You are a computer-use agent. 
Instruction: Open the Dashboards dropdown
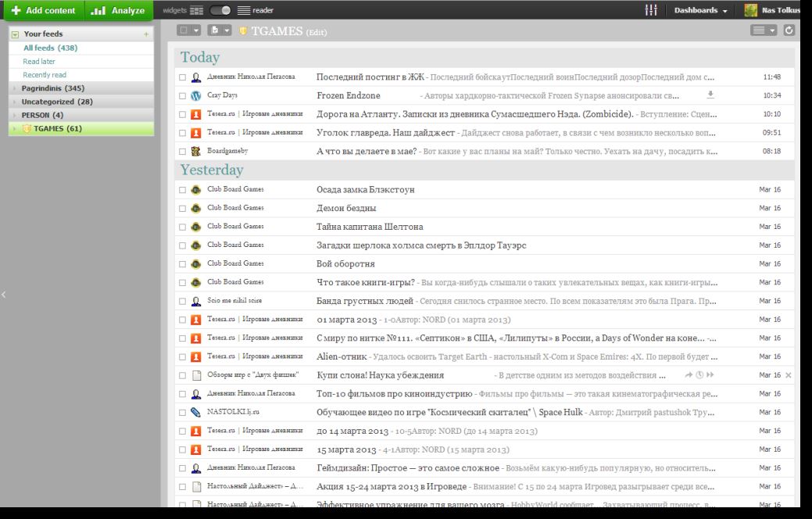(700, 10)
